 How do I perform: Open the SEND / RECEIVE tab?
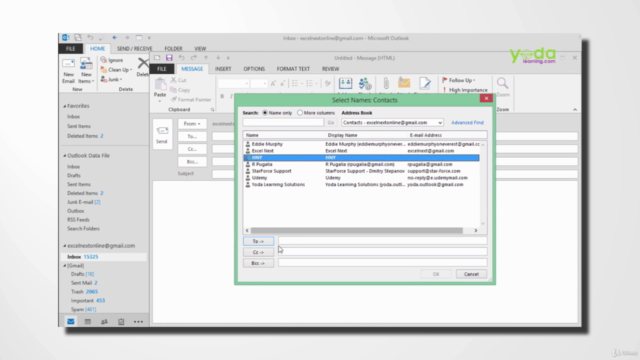pos(134,49)
